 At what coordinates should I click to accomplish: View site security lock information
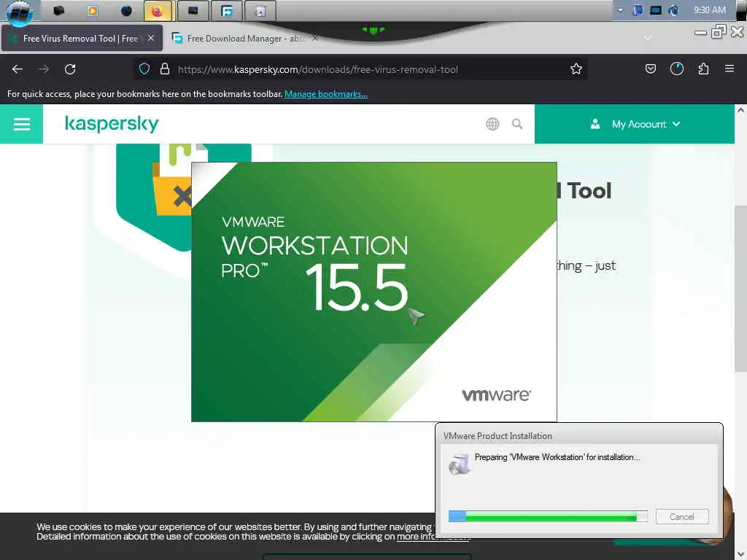coord(165,69)
